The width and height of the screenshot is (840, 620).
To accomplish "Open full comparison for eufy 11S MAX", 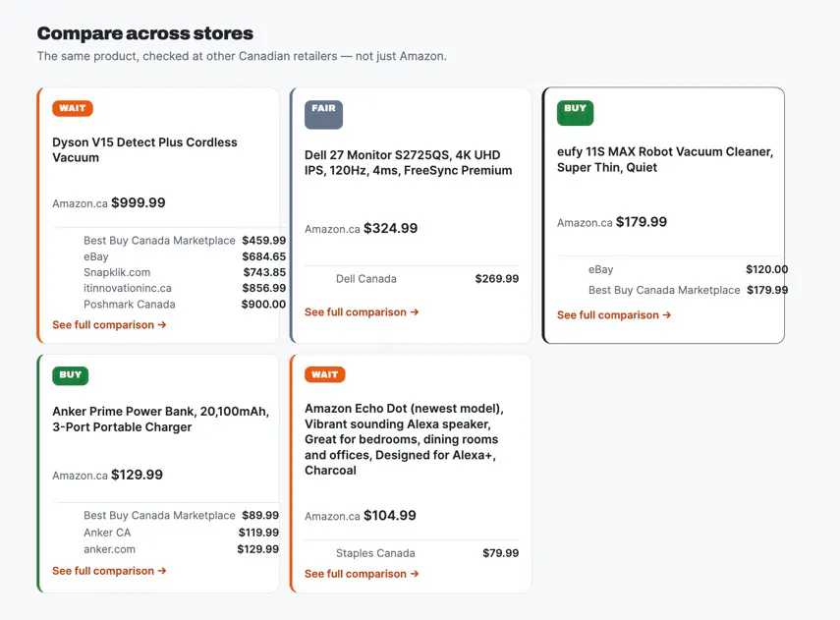I will [614, 315].
